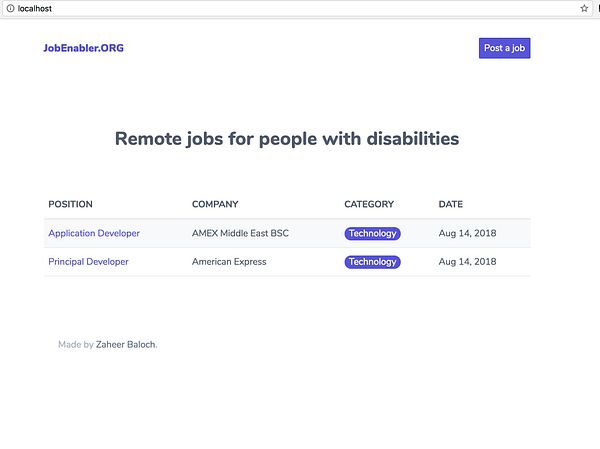
Task: Click the CATEGORY column header
Action: 369,204
